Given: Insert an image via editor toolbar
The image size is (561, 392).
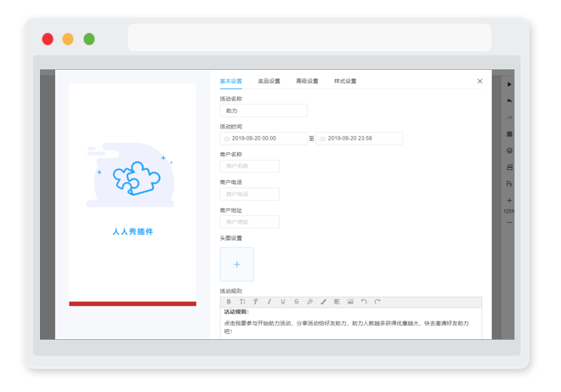Looking at the screenshot, I should [350, 302].
